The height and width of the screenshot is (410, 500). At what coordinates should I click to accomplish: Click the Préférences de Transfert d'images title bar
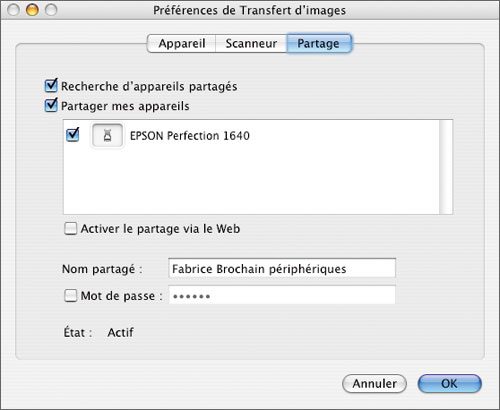pos(250,10)
